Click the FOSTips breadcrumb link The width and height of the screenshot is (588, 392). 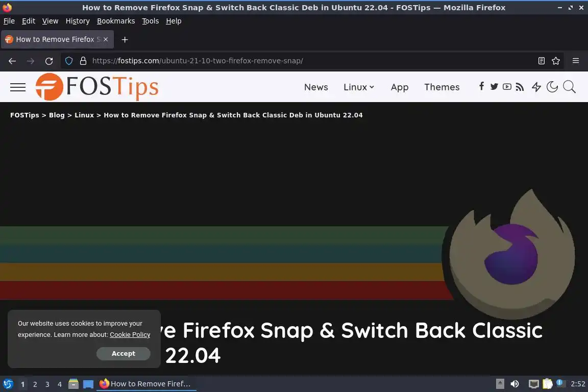pos(24,115)
